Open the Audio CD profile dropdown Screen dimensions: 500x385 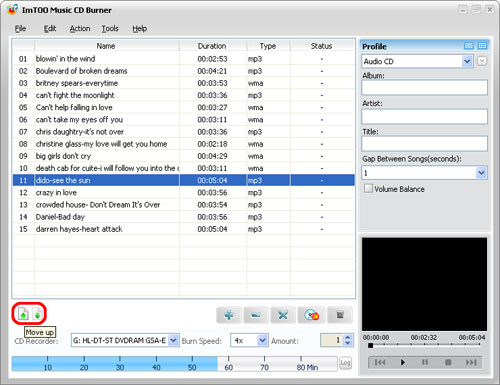467,61
